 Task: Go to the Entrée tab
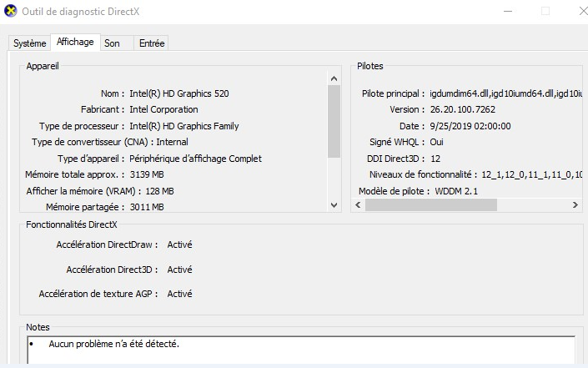pos(152,43)
